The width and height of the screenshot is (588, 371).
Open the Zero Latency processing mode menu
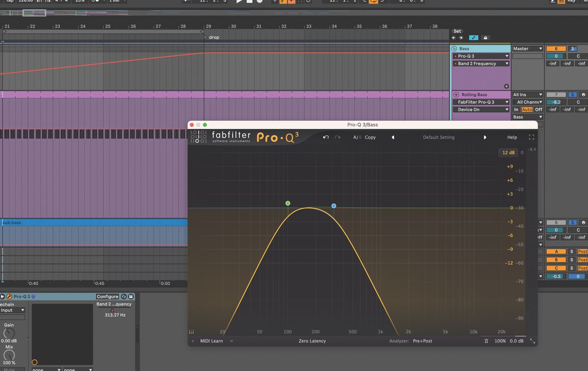click(x=312, y=341)
